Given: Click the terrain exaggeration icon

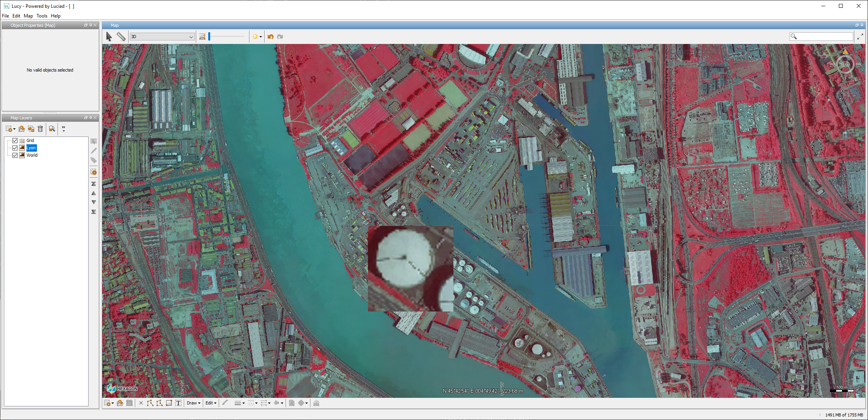Looking at the screenshot, I should [x=202, y=37].
